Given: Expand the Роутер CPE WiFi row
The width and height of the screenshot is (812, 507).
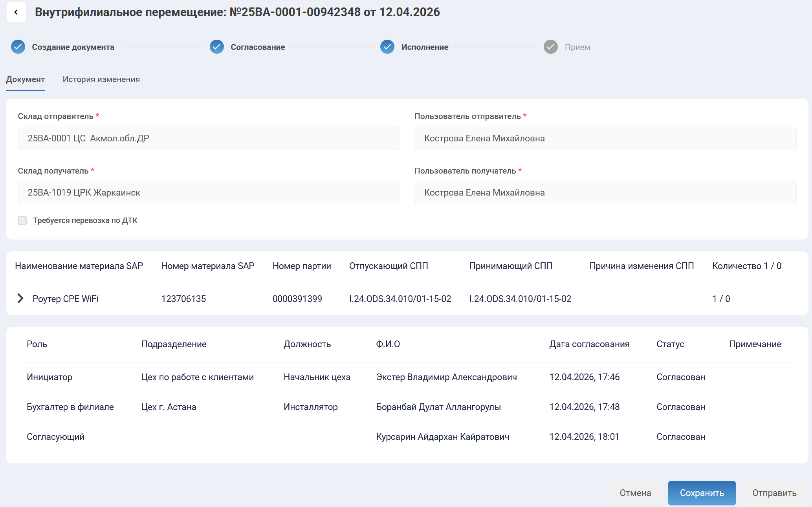Looking at the screenshot, I should pos(20,298).
